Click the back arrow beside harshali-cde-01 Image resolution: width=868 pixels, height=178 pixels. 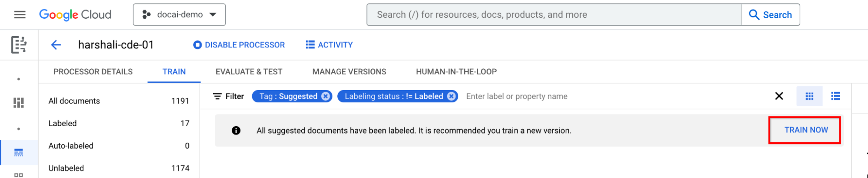[x=56, y=45]
